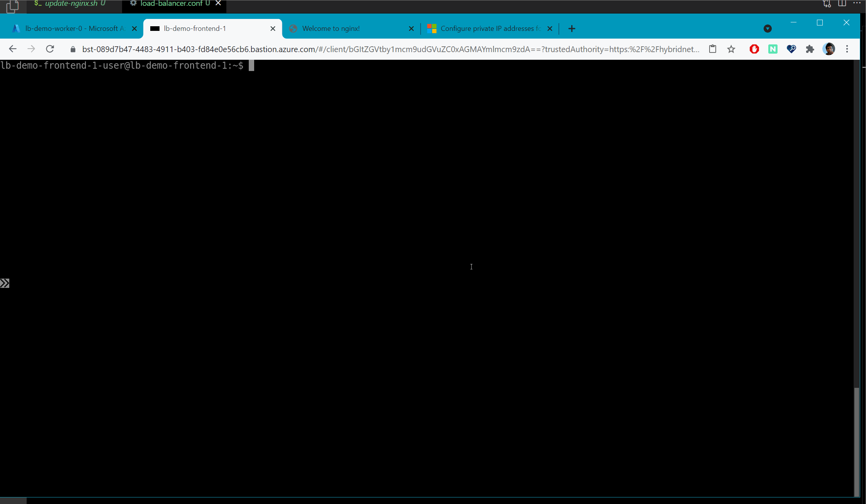Expand the Bastion side panel arrows
Screen dimensions: 866x504
coord(5,283)
